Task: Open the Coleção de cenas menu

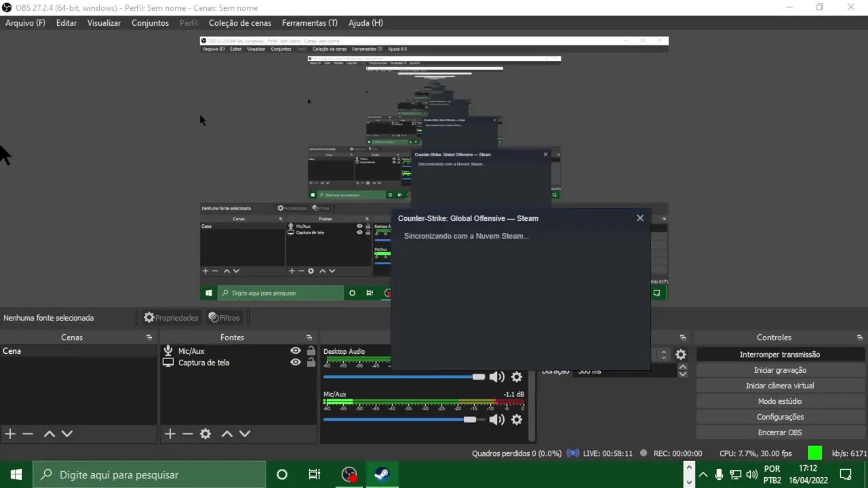Action: 240,23
